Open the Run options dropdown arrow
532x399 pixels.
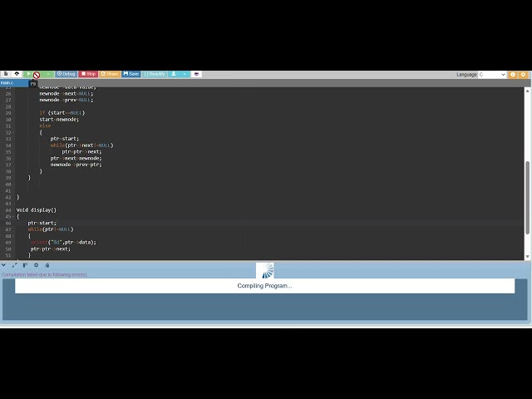[48, 74]
